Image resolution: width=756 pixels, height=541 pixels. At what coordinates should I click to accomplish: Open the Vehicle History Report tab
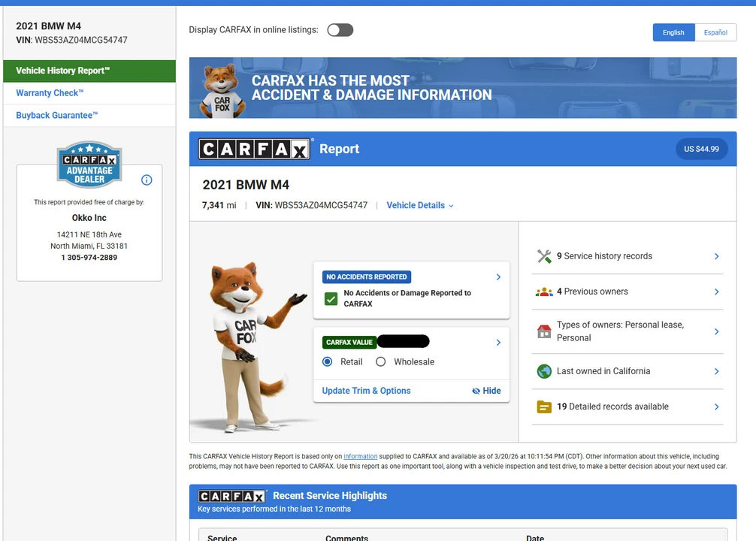89,71
